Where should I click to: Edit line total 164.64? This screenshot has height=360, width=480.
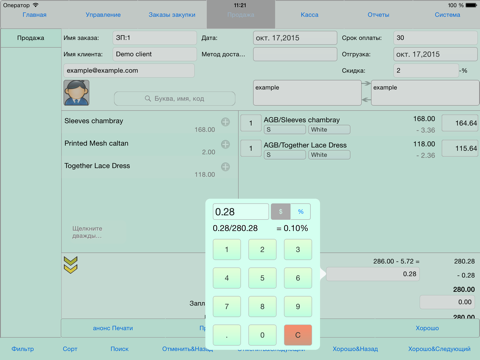[x=460, y=123]
